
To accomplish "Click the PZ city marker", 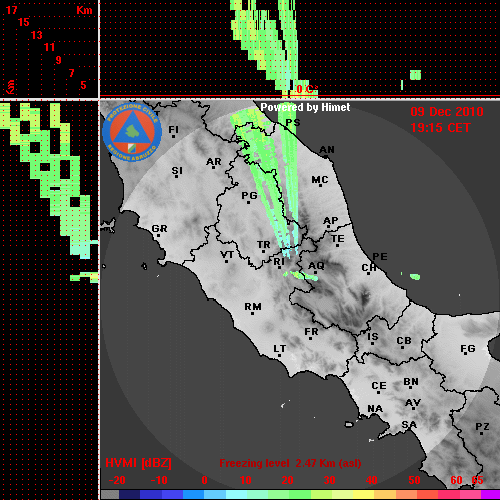I will 482,433.
